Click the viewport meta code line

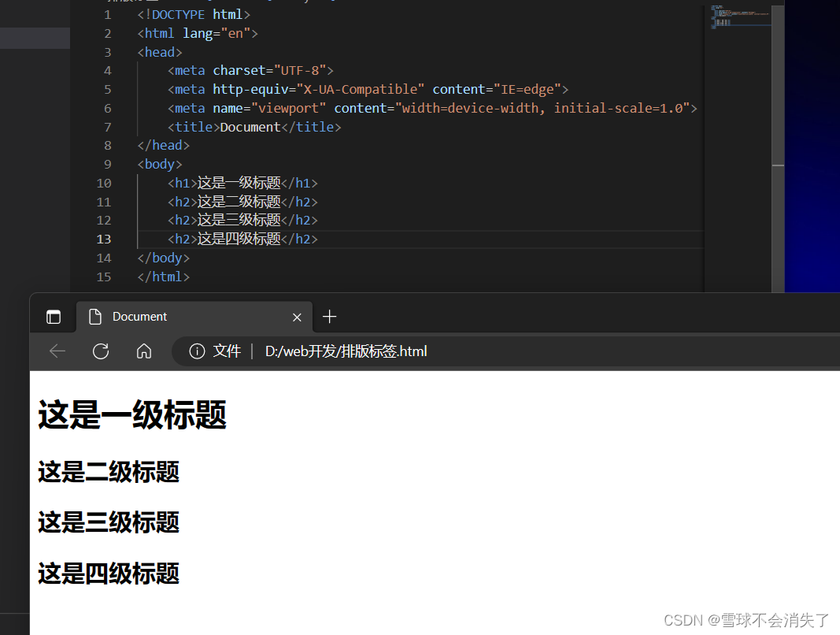[432, 109]
